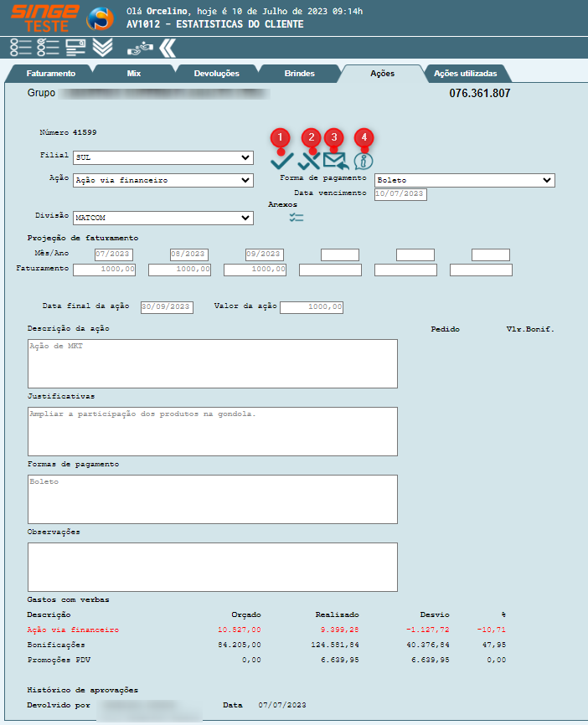Click the Observações text area

pyautogui.click(x=213, y=567)
